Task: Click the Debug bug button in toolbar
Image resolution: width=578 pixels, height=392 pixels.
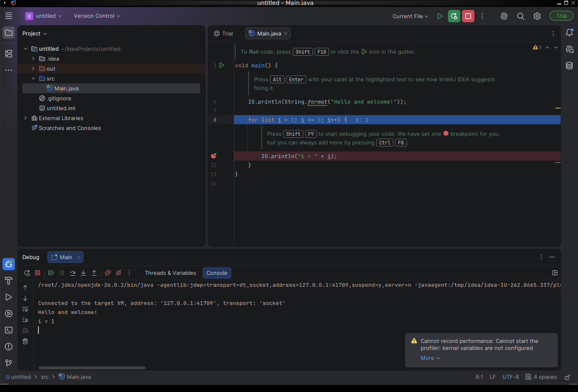Action: 454,16
